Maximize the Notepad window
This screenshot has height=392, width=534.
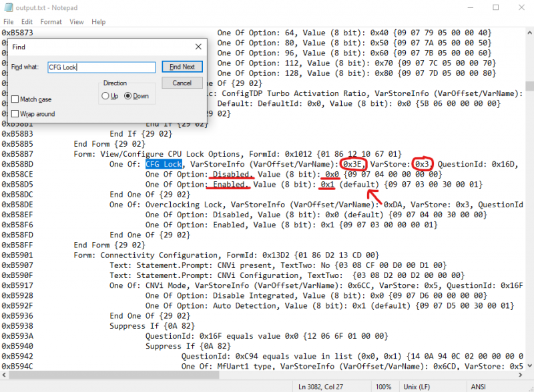pyautogui.click(x=495, y=7)
